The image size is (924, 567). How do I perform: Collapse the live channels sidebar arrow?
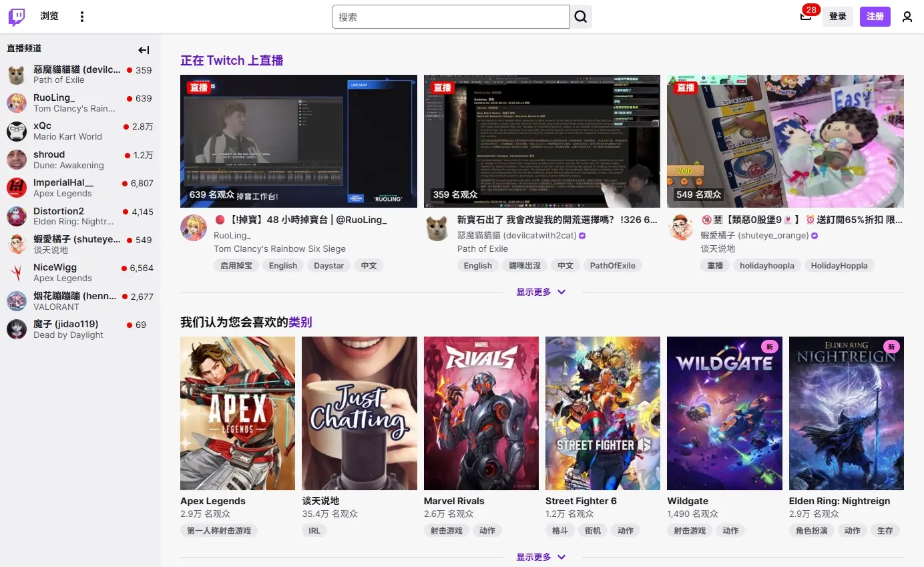(x=144, y=49)
